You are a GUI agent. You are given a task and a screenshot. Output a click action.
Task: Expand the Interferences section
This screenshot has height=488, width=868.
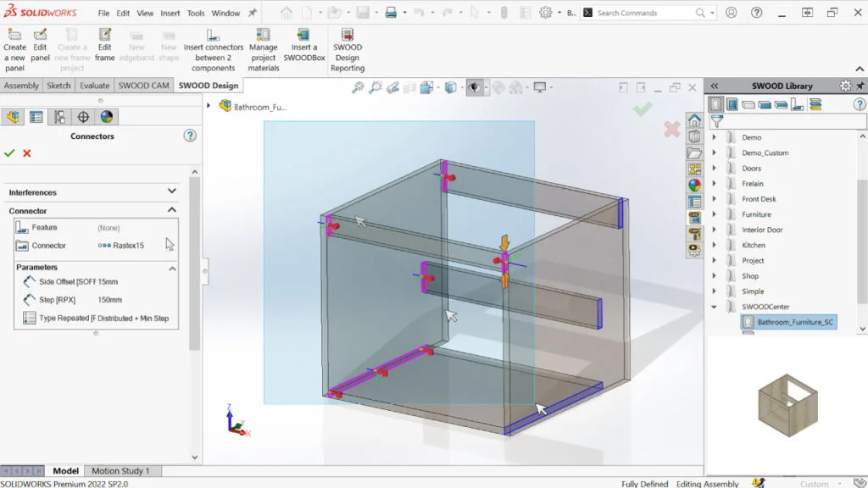pos(172,192)
